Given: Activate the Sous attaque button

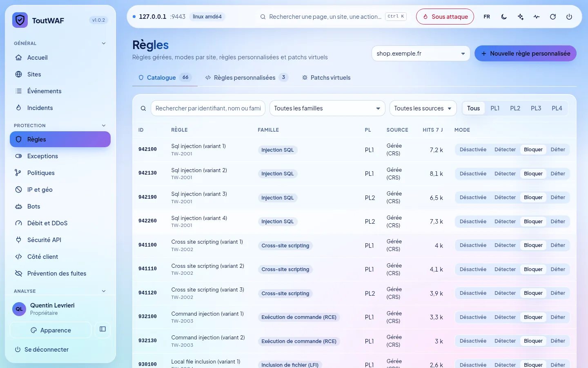Looking at the screenshot, I should point(445,17).
